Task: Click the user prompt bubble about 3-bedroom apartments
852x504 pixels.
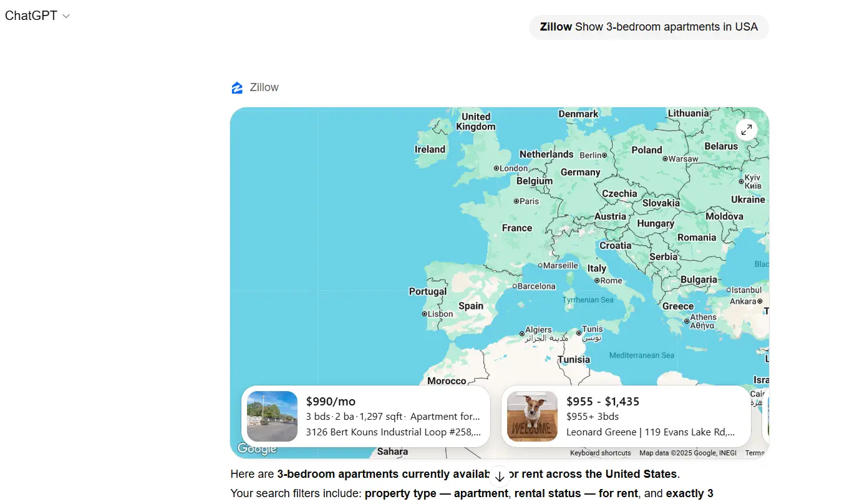Action: point(649,27)
